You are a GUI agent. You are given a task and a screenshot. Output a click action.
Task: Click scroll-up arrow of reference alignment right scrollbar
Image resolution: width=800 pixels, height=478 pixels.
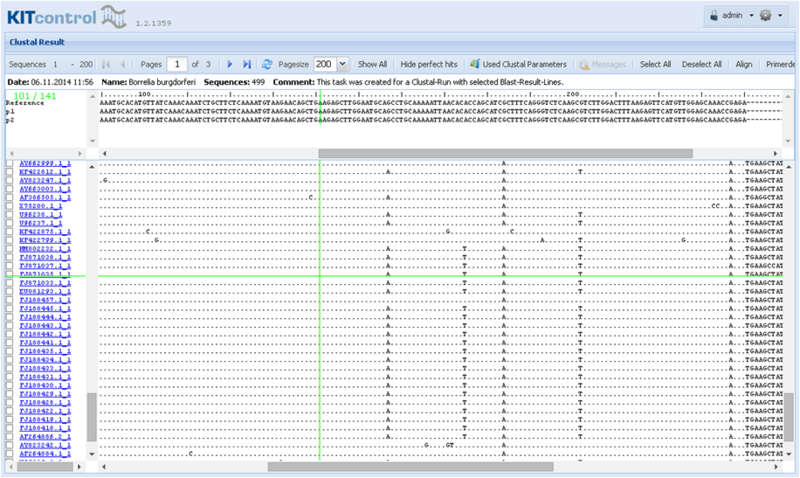788,96
